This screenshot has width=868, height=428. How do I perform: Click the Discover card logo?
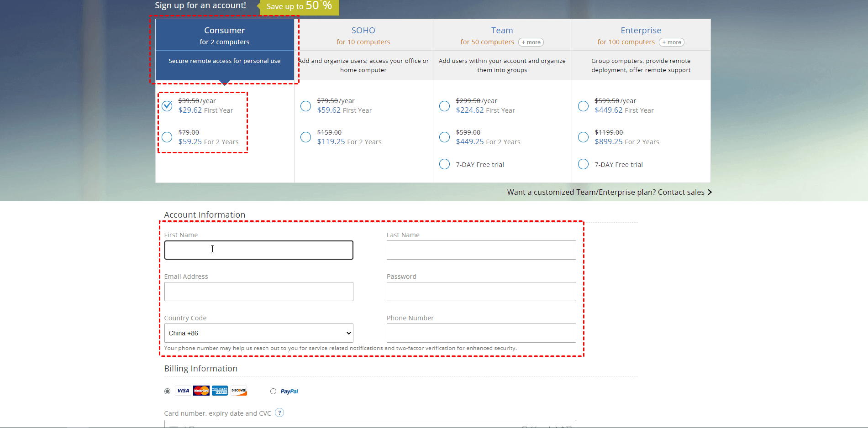(x=238, y=391)
